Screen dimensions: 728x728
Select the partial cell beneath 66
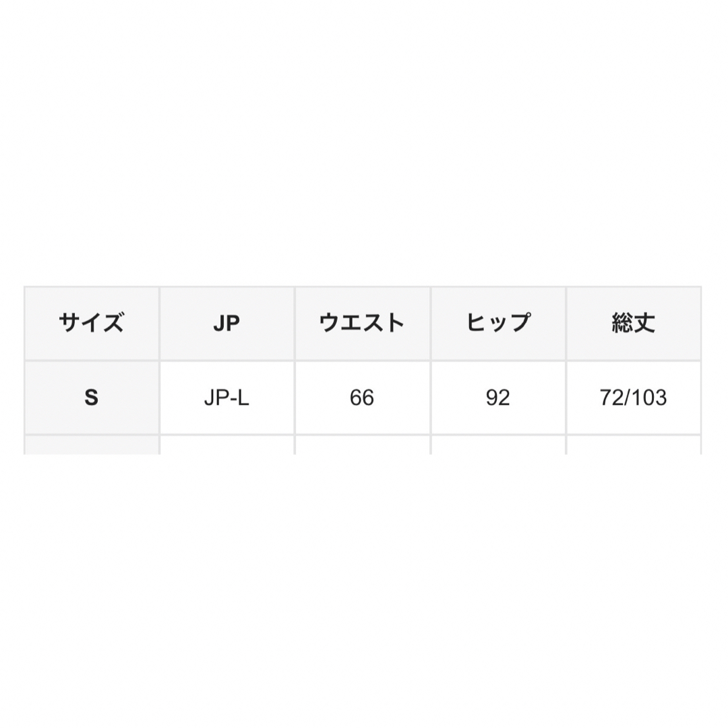click(x=363, y=445)
